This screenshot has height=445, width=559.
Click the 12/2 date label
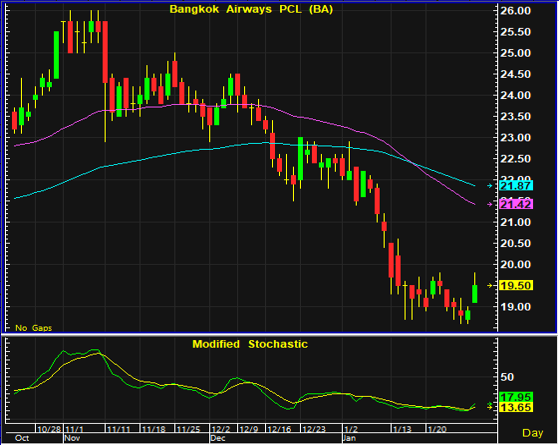point(221,429)
